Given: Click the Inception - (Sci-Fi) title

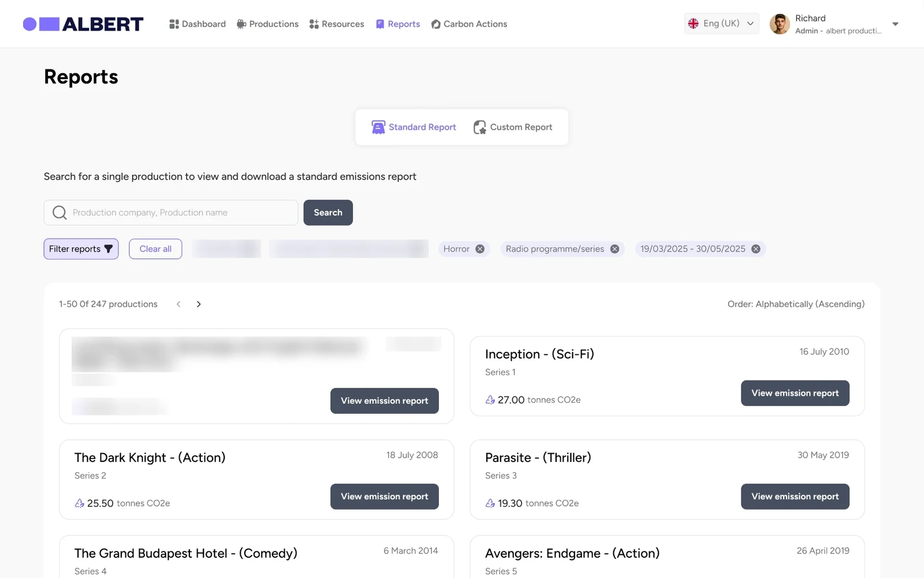Looking at the screenshot, I should pos(539,354).
